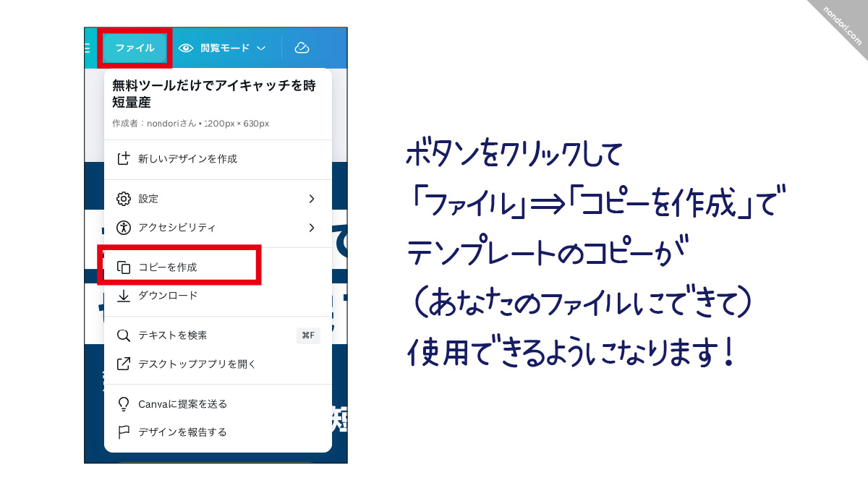Screen dimensions: 868x488
Task: Click the flag icon for デザインを報告する
Action: (x=124, y=432)
